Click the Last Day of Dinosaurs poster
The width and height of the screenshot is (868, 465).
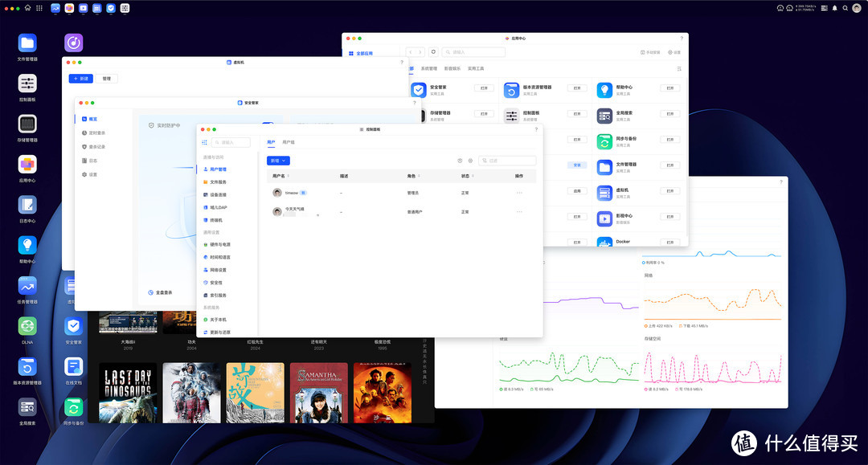point(128,392)
